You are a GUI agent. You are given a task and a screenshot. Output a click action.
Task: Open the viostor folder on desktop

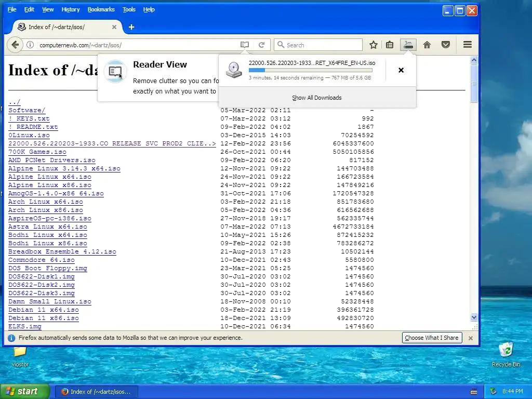(20, 357)
